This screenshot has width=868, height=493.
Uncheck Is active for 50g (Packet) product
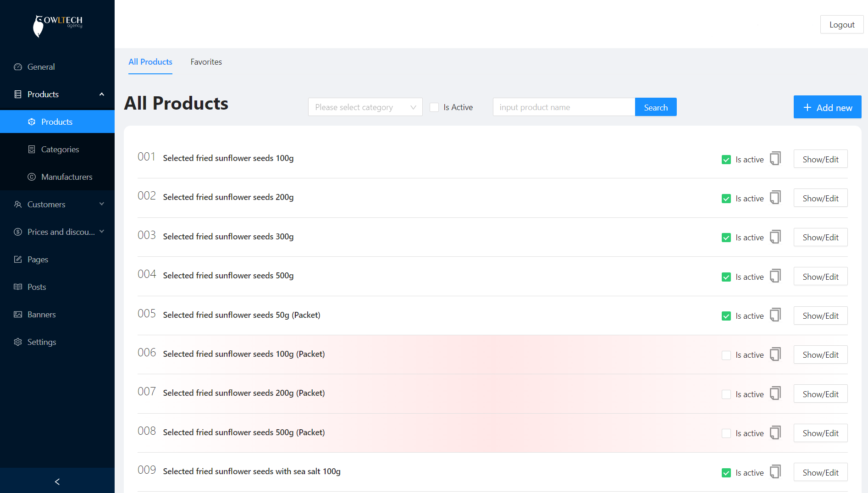click(x=726, y=316)
